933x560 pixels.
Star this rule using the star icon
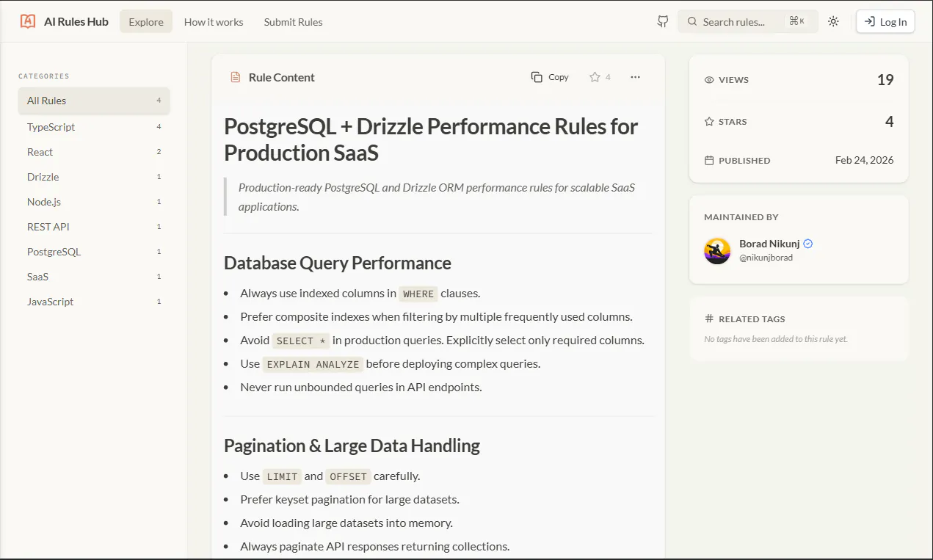(595, 77)
